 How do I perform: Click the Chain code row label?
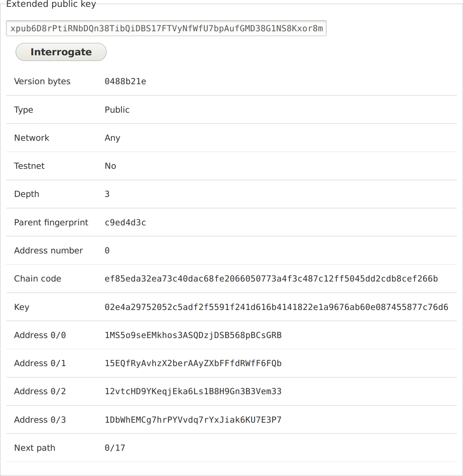[x=38, y=279]
